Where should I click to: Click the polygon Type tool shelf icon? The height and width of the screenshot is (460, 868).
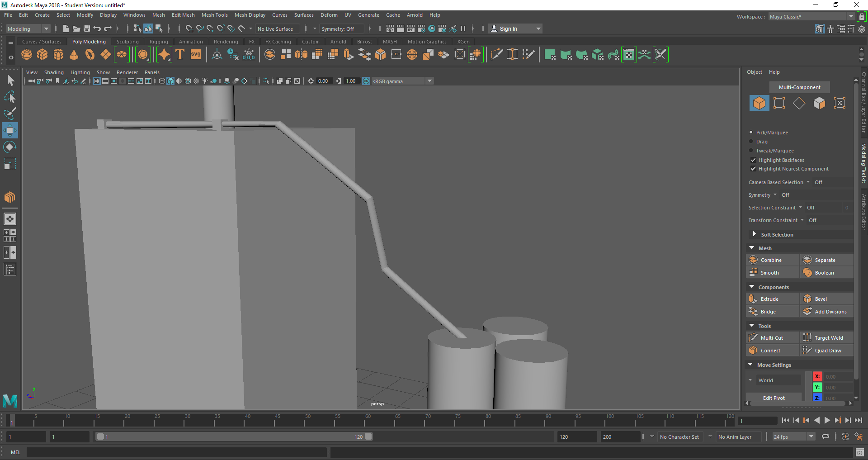(180, 55)
